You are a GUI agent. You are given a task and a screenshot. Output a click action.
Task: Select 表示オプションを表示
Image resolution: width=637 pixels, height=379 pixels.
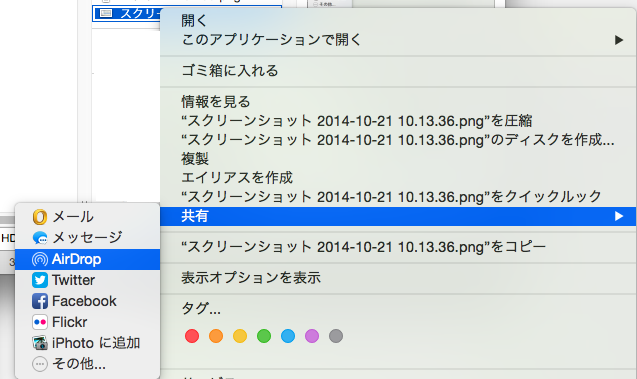(398, 278)
